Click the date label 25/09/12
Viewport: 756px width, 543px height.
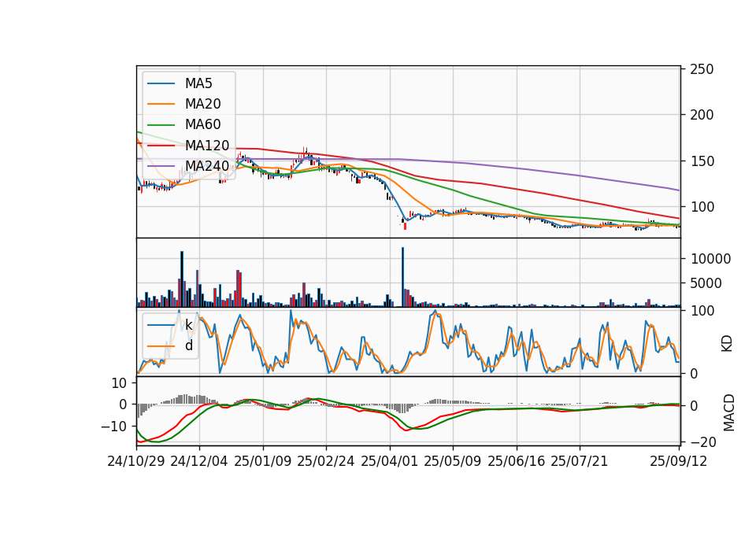679,461
